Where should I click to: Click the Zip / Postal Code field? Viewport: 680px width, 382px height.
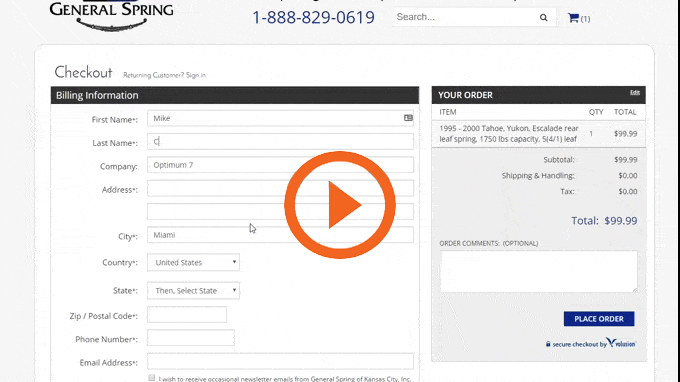click(187, 315)
